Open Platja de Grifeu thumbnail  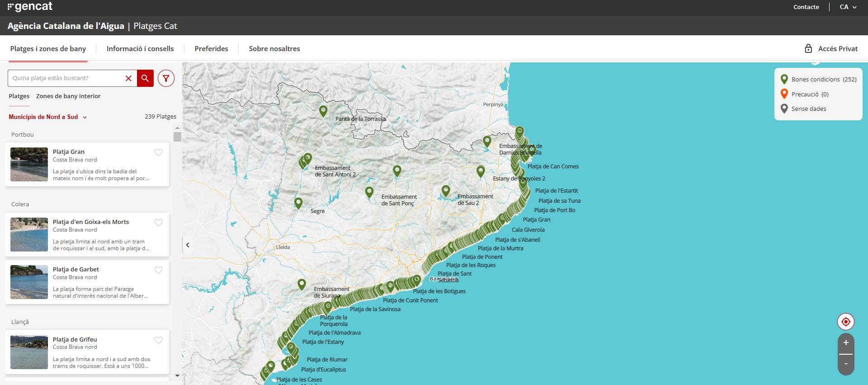(29, 352)
